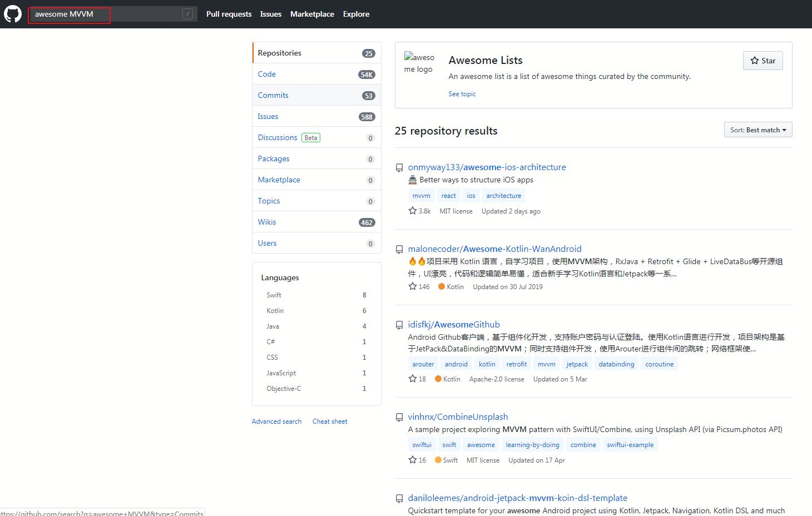Filter results by C# language
This screenshot has height=516, width=812.
(x=316, y=342)
